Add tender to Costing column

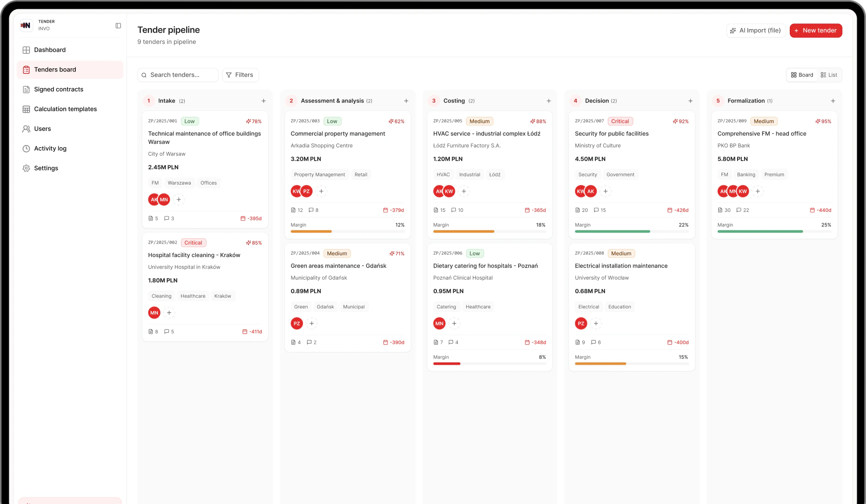click(549, 101)
